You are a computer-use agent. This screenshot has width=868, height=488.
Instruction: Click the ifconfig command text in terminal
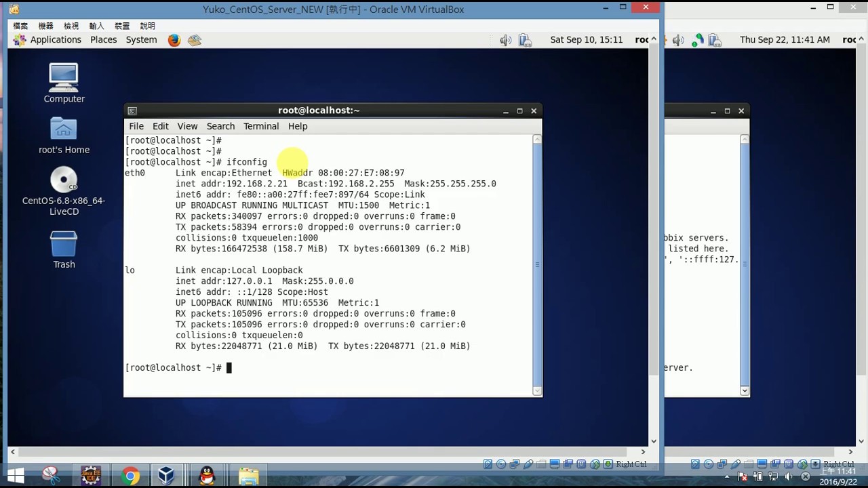[247, 162]
